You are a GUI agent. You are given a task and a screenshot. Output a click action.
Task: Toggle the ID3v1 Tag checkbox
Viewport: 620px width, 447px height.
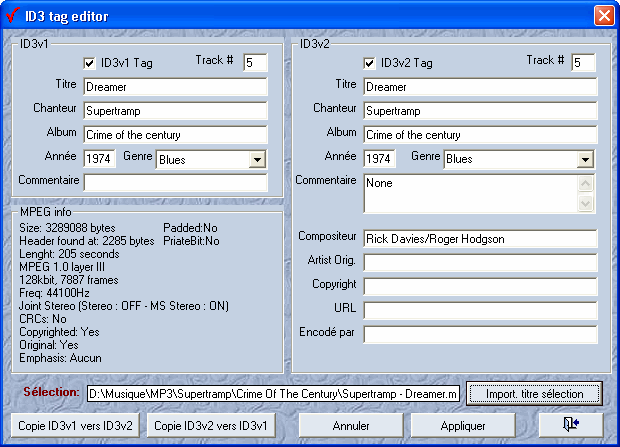pos(89,63)
